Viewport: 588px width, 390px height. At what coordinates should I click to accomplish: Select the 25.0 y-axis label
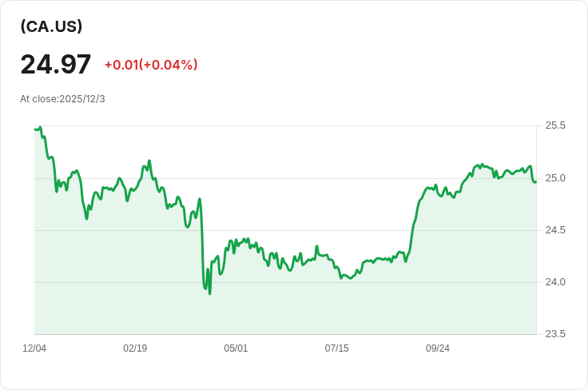pos(555,177)
